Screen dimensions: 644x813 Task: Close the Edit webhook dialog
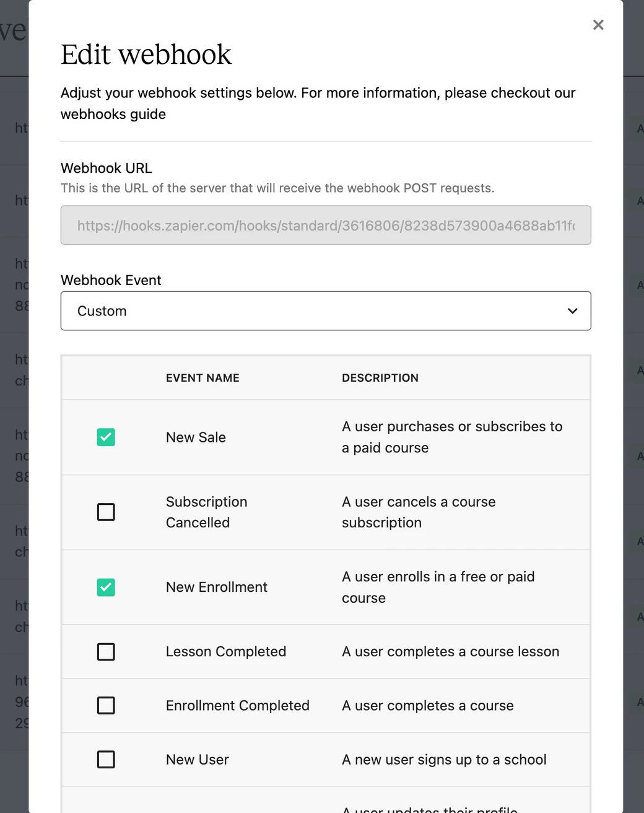598,25
